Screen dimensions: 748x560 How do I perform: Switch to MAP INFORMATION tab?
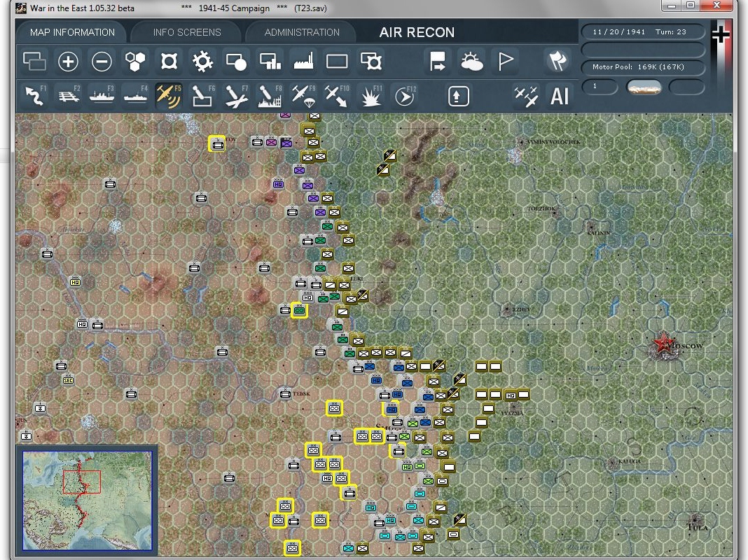[x=72, y=32]
